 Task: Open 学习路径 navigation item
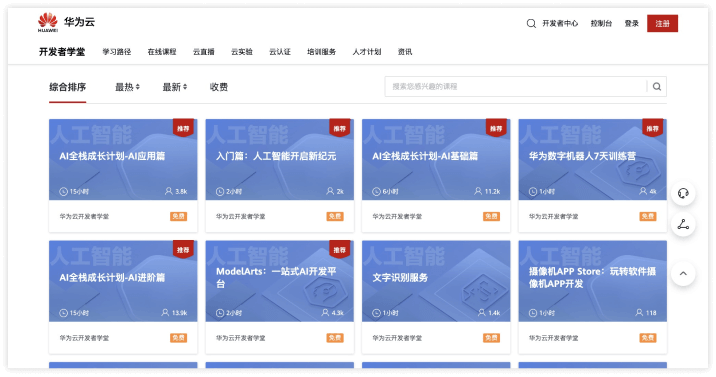[x=117, y=52]
